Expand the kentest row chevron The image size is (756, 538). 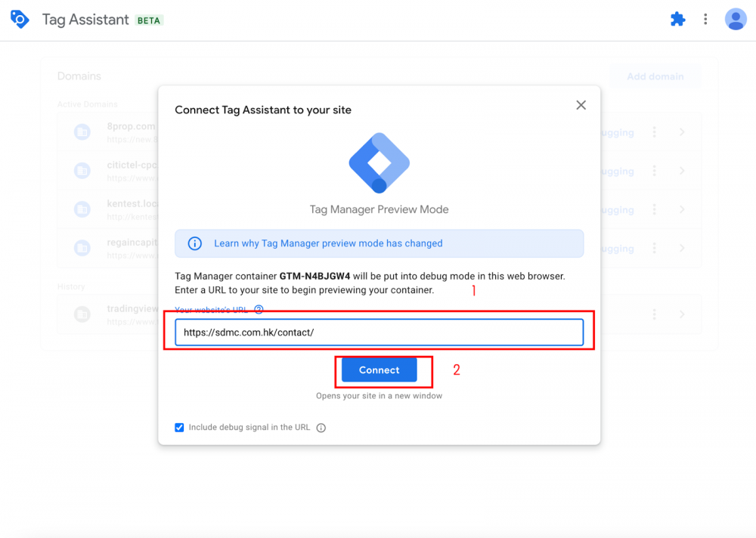point(682,209)
